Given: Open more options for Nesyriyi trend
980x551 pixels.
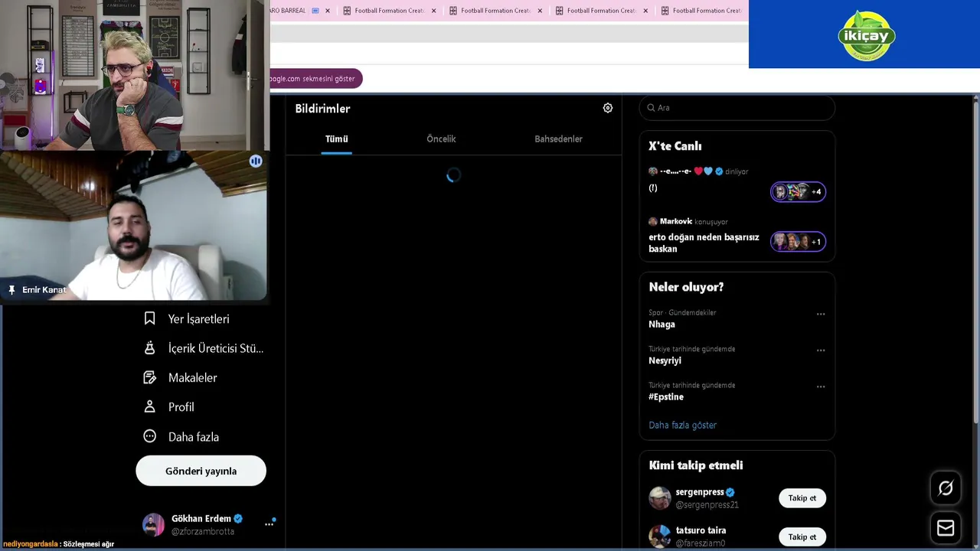Looking at the screenshot, I should tap(821, 350).
